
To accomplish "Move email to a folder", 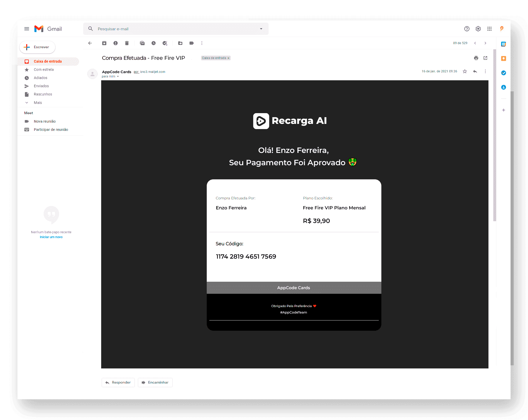I will [180, 43].
